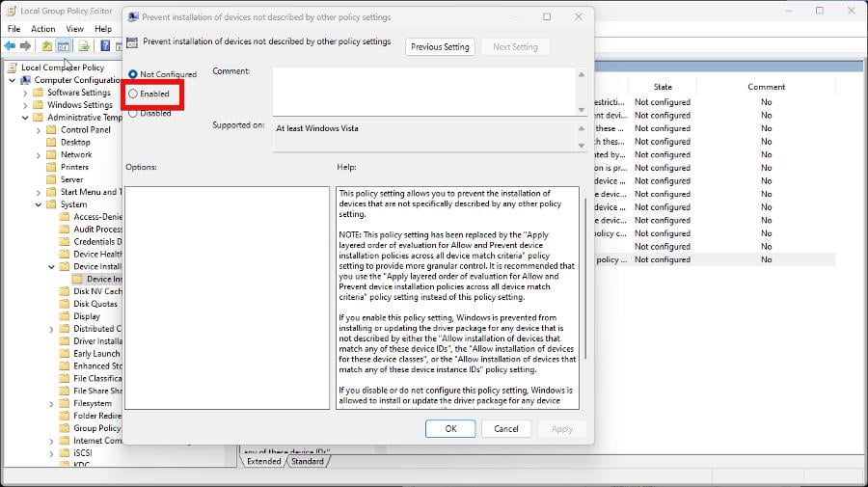This screenshot has width=868, height=487.
Task: Open the View menu
Action: 74,29
